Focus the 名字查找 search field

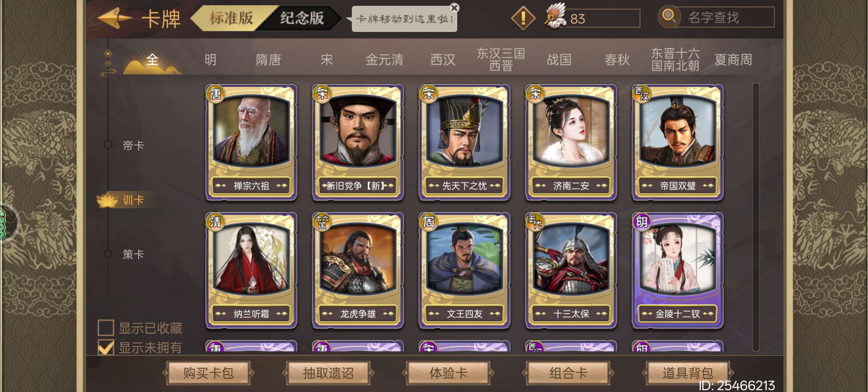[x=725, y=17]
